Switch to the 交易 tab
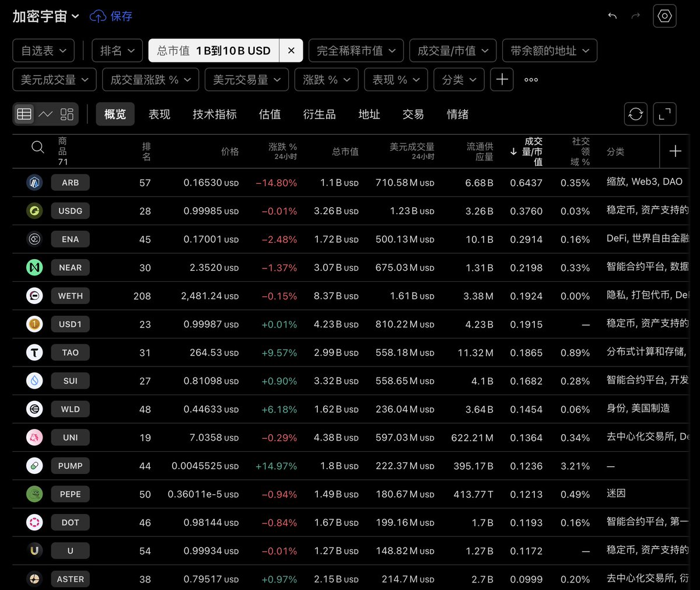 [x=413, y=114]
